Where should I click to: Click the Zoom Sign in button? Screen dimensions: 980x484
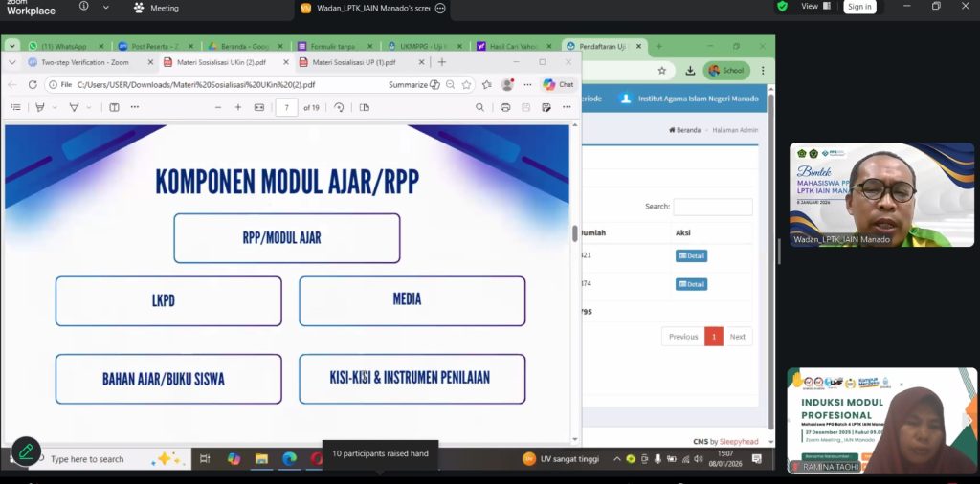pyautogui.click(x=858, y=7)
